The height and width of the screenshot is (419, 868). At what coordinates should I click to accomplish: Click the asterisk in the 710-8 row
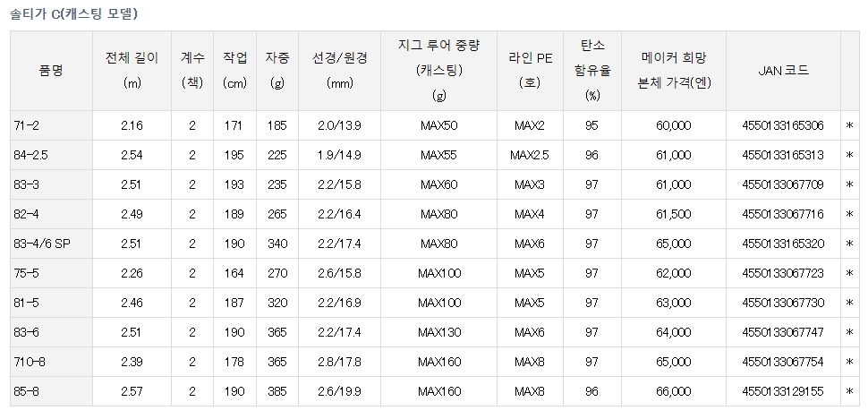(x=849, y=363)
